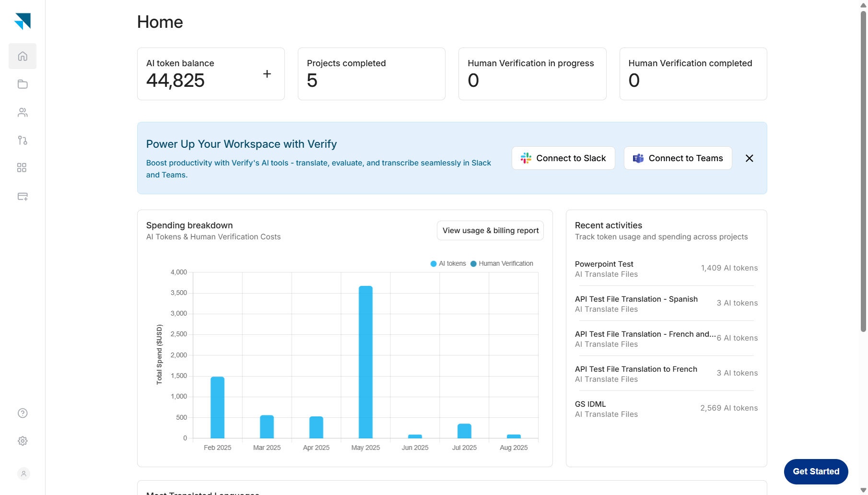
Task: Open the billing card icon in sidebar
Action: coord(23,196)
